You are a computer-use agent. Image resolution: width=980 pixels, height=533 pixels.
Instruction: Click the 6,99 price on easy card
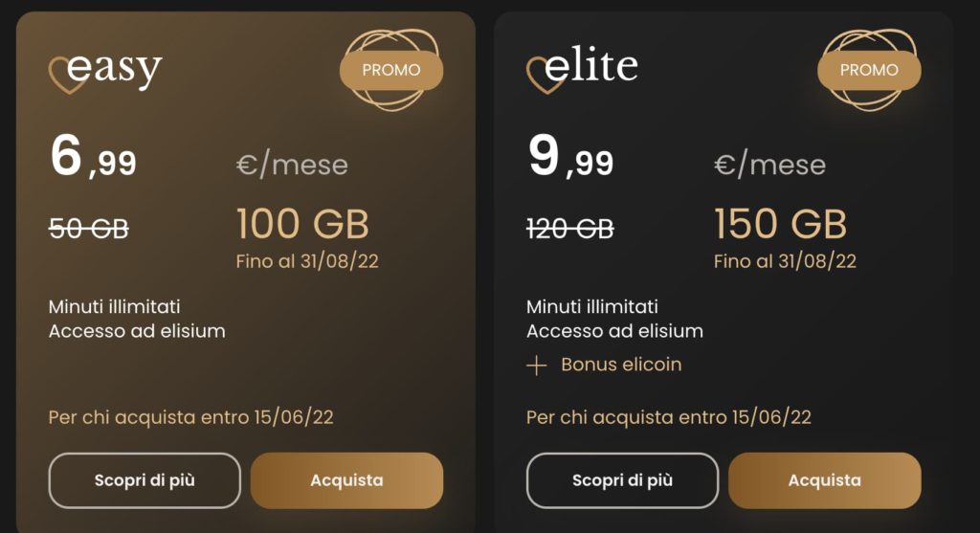click(93, 157)
